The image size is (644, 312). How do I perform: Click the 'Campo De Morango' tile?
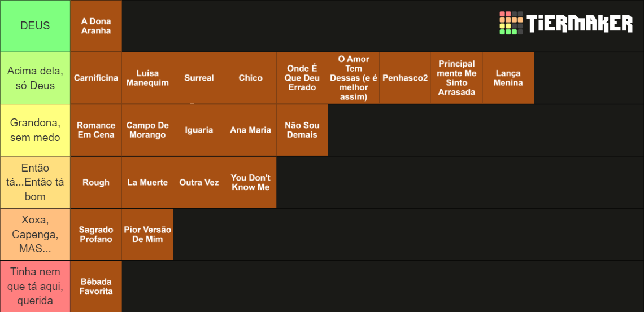point(147,130)
